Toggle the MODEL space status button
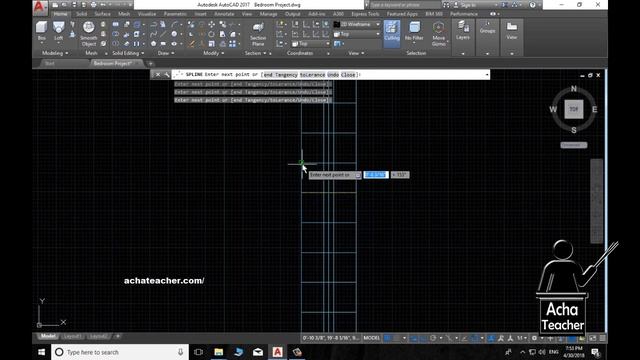Screen dimensions: 640x360 [371, 338]
